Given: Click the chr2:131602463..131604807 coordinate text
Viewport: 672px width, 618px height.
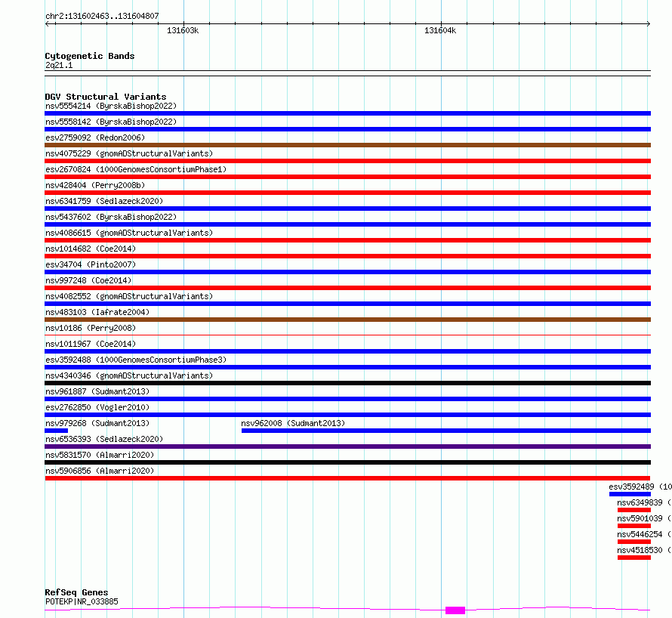Looking at the screenshot, I should (x=102, y=16).
